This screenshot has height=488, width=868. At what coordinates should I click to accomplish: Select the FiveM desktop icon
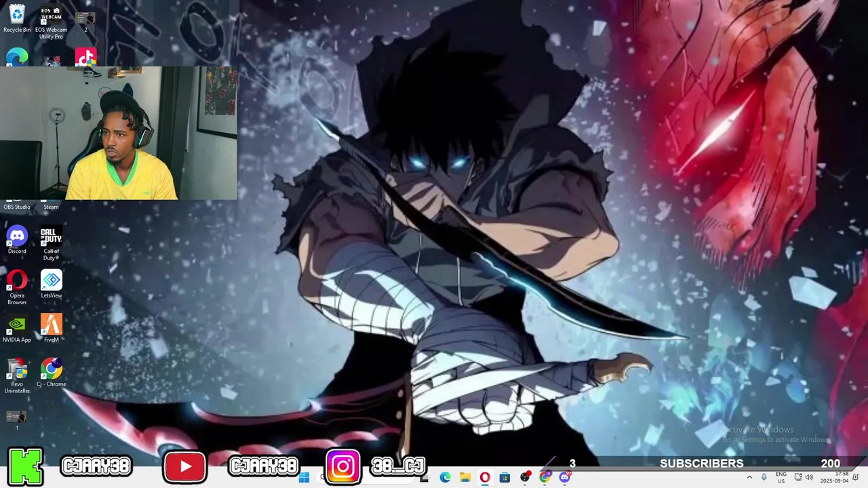click(51, 328)
